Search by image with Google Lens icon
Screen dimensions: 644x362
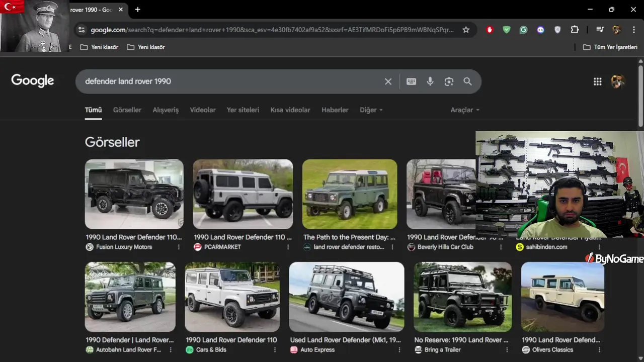[x=449, y=81]
